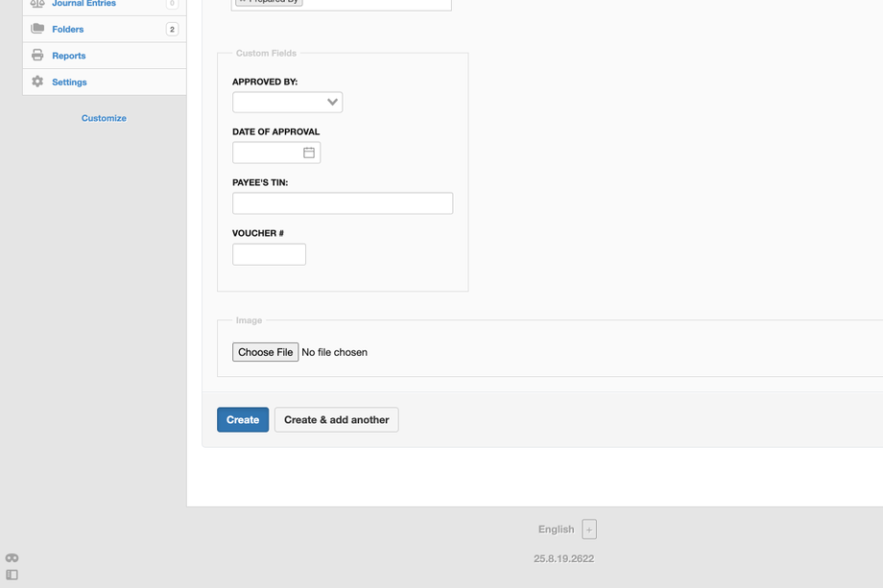Image resolution: width=883 pixels, height=588 pixels.
Task: Go to the Reports section
Action: click(69, 56)
